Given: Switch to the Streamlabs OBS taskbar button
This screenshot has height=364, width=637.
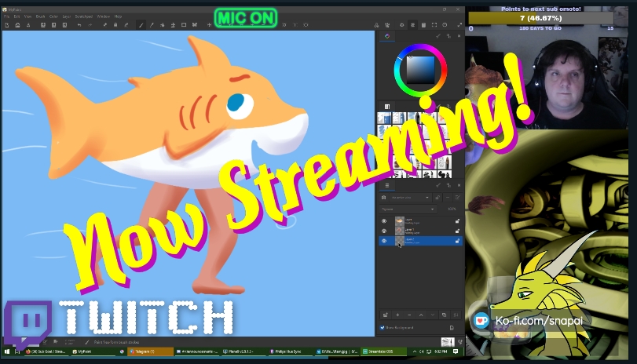Looking at the screenshot, I should click(384, 351).
